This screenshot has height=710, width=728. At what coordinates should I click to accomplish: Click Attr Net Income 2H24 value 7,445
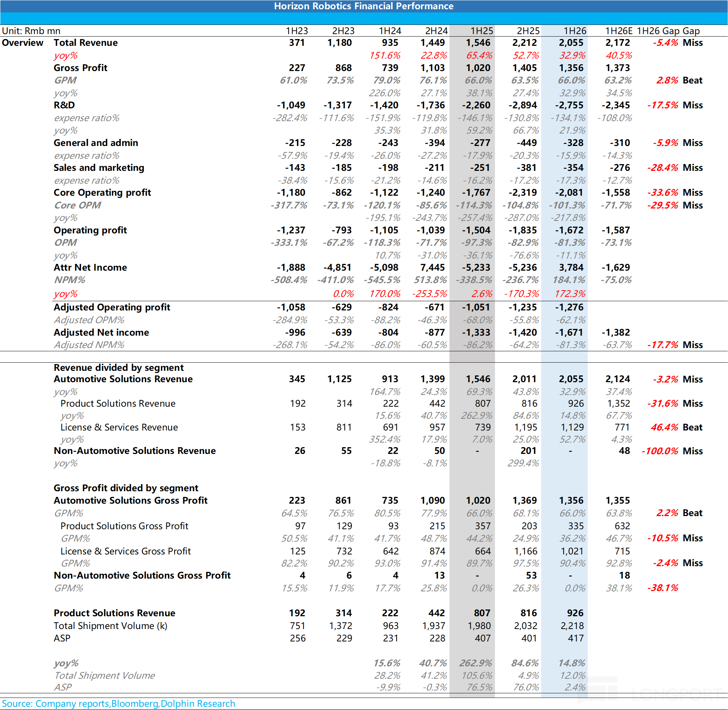[x=433, y=267]
